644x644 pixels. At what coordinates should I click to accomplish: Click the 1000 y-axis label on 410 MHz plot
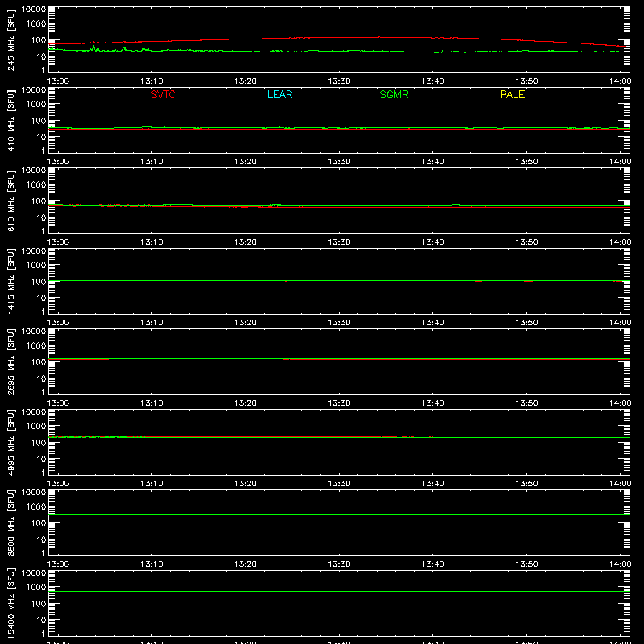tap(36, 105)
